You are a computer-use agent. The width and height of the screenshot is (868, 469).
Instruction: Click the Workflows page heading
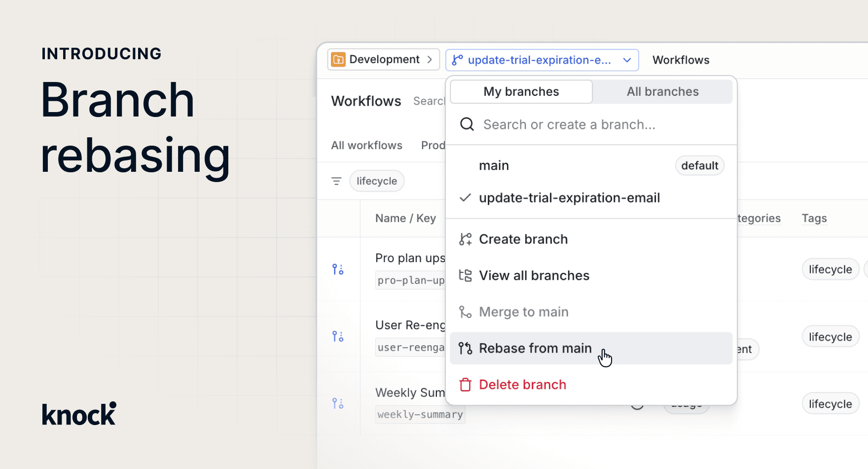pos(366,101)
